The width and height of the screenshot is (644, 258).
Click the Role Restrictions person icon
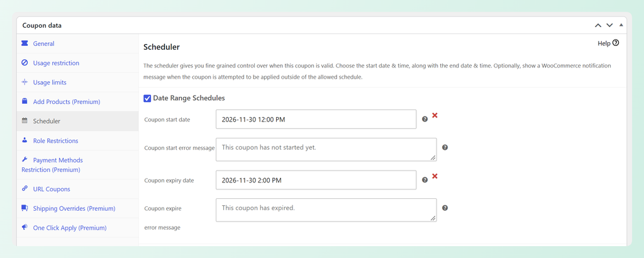tap(25, 140)
